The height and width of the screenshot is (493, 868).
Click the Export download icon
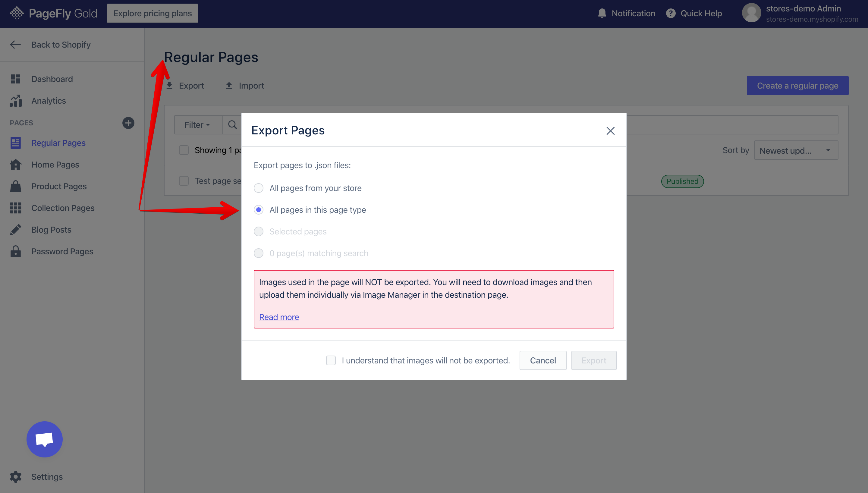tap(169, 85)
